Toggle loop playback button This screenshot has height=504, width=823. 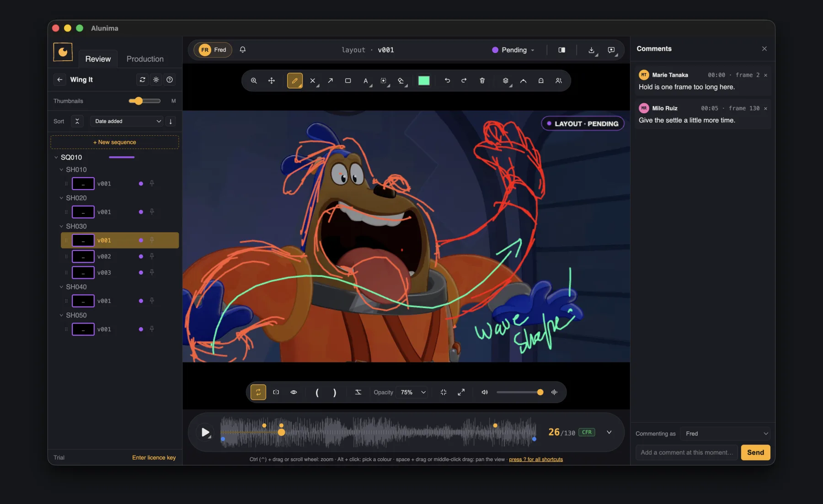(258, 392)
